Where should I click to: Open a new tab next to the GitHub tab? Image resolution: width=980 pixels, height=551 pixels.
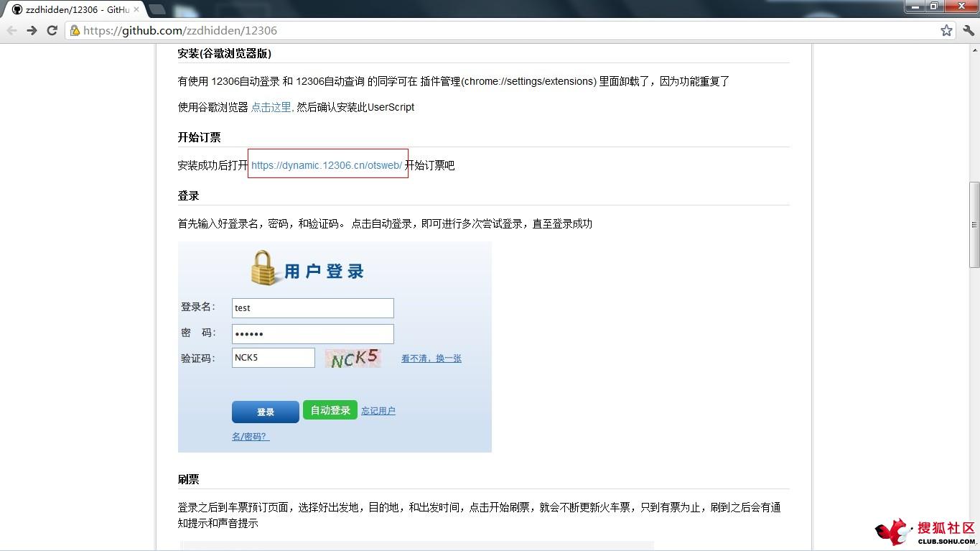pyautogui.click(x=157, y=9)
